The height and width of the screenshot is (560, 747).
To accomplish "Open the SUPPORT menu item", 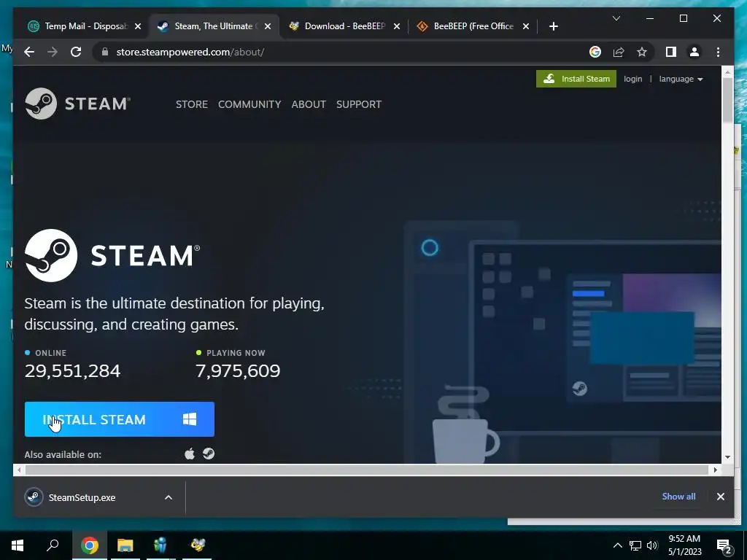I will (x=359, y=104).
